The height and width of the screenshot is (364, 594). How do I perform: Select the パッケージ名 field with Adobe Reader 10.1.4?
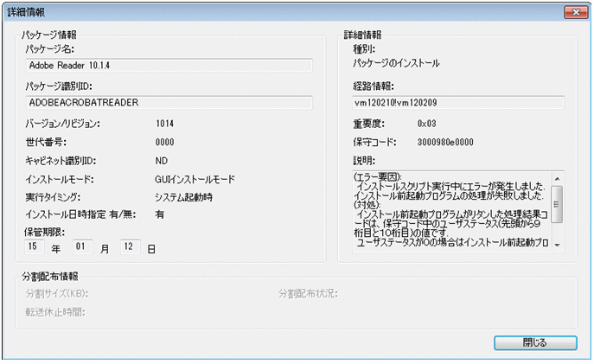169,65
